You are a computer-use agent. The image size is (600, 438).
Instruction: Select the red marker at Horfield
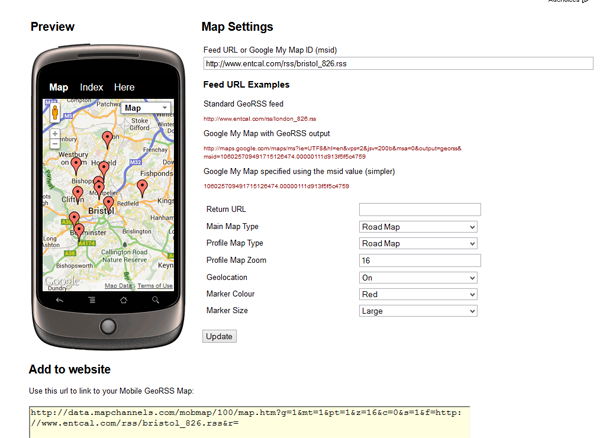point(104,169)
